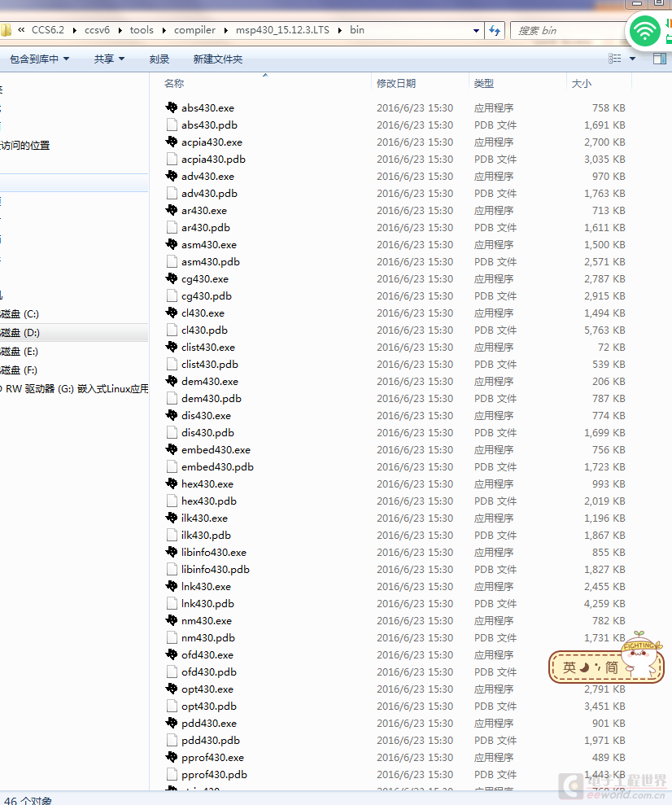
Task: Click the abs430.pdb document icon
Action: coord(172,125)
